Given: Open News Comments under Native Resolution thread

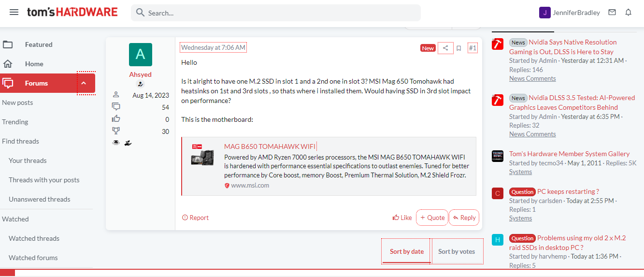Looking at the screenshot, I should (x=532, y=78).
